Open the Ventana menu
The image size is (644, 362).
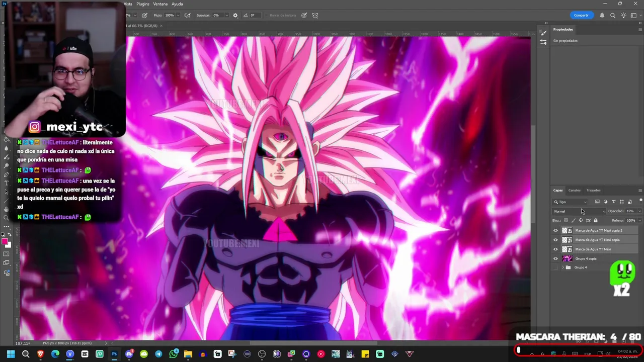[160, 4]
